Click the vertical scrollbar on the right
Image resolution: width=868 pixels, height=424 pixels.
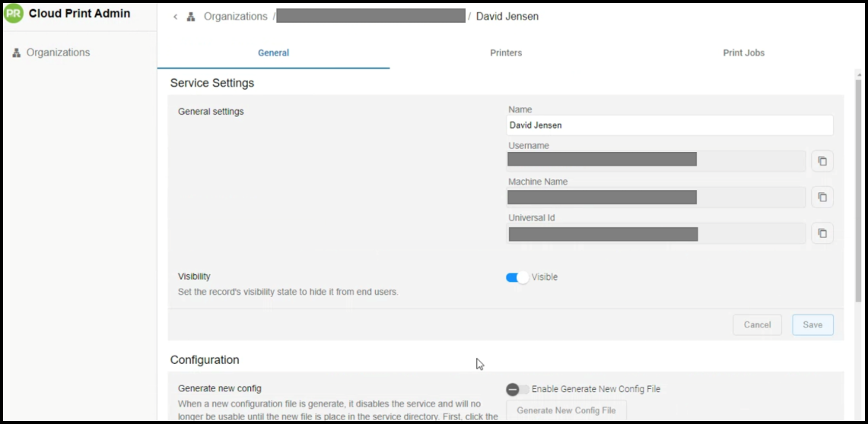859,190
